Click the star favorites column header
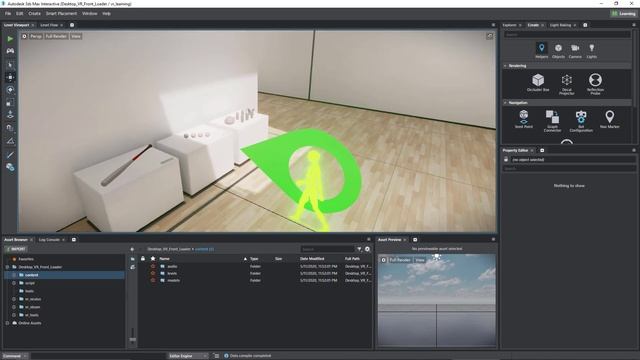Image resolution: width=640 pixels, height=360 pixels. click(153, 258)
